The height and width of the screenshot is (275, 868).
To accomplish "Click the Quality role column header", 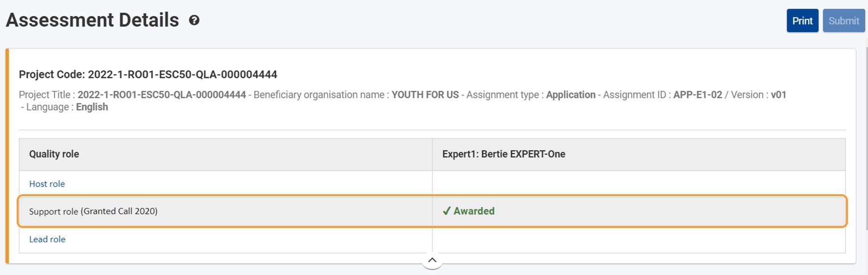I will (54, 154).
